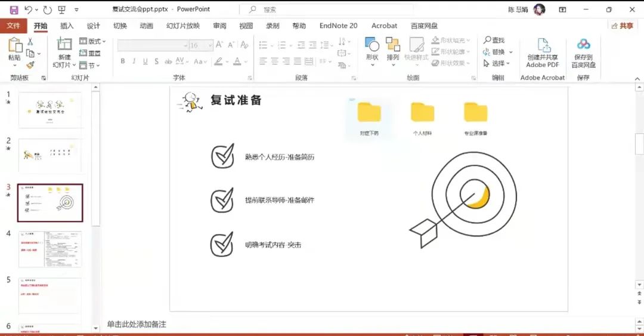Click the user profile avatar

tap(539, 10)
